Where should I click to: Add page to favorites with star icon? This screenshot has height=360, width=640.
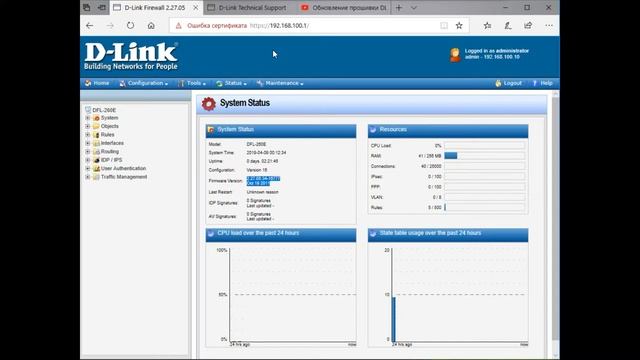459,26
